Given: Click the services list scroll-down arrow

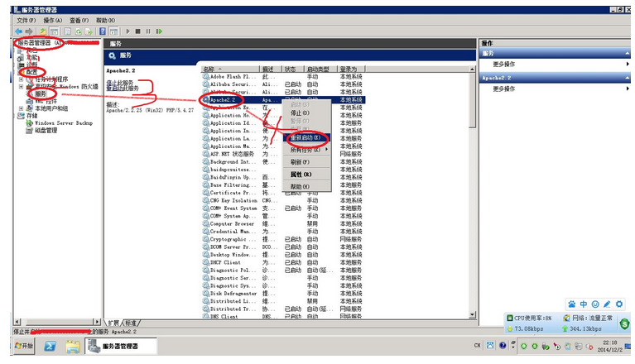Looking at the screenshot, I should point(472,314).
